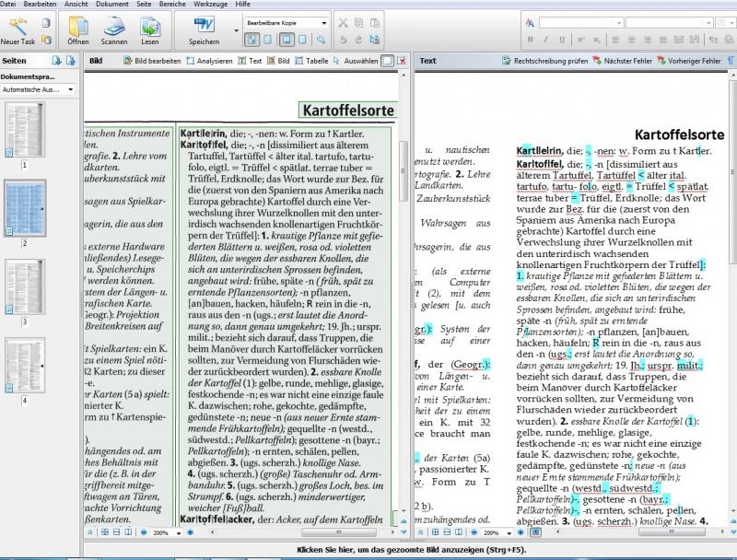Open options via the wrench icon
The width and height of the screenshot is (737, 560).
click(x=321, y=40)
